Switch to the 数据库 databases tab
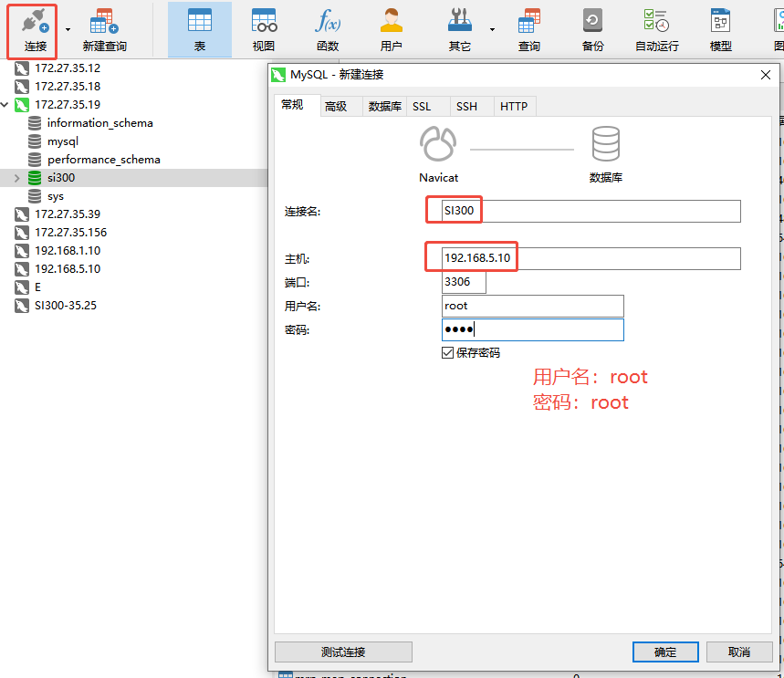Viewport: 784px width, 678px height. coord(385,107)
